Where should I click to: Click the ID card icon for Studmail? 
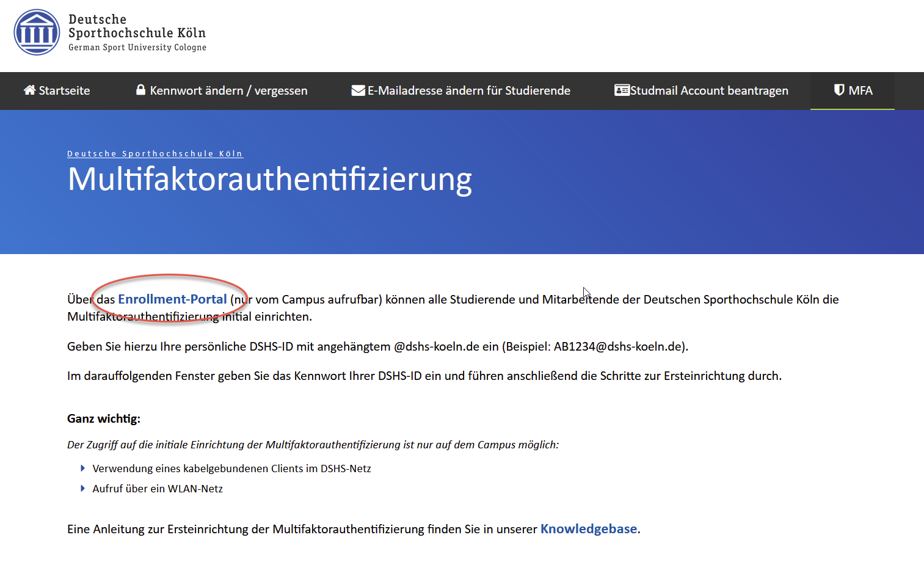[x=622, y=90]
